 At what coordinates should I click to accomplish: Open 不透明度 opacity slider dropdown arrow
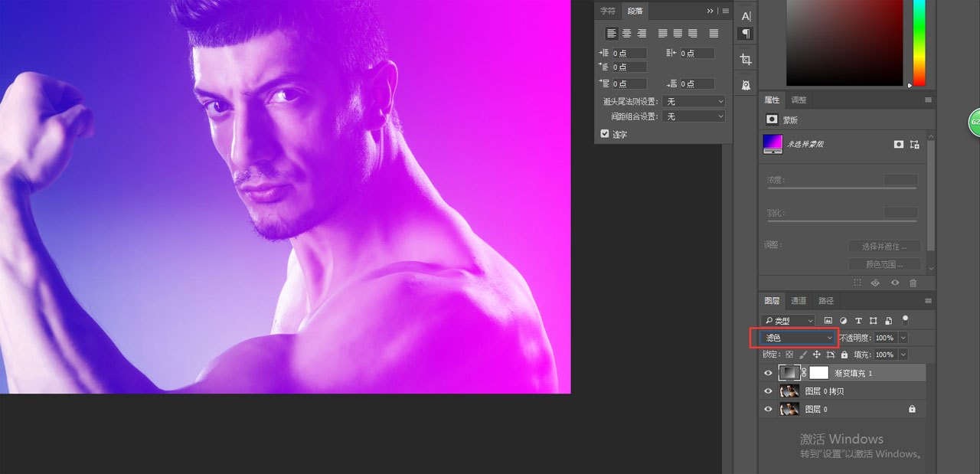903,338
